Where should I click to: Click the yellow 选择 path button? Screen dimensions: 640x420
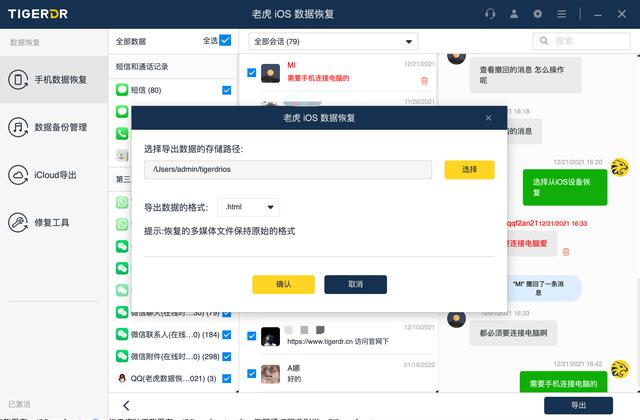pos(469,169)
